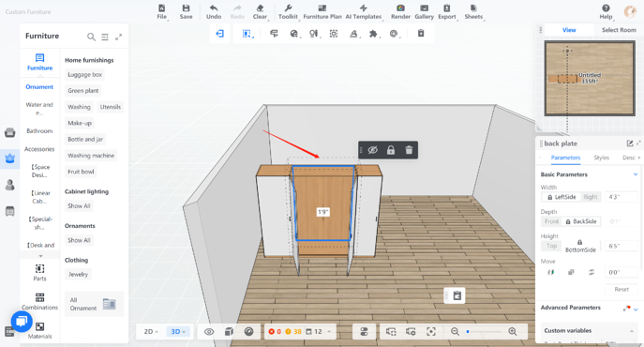
Task: Edit the Width value field
Action: pyautogui.click(x=621, y=197)
